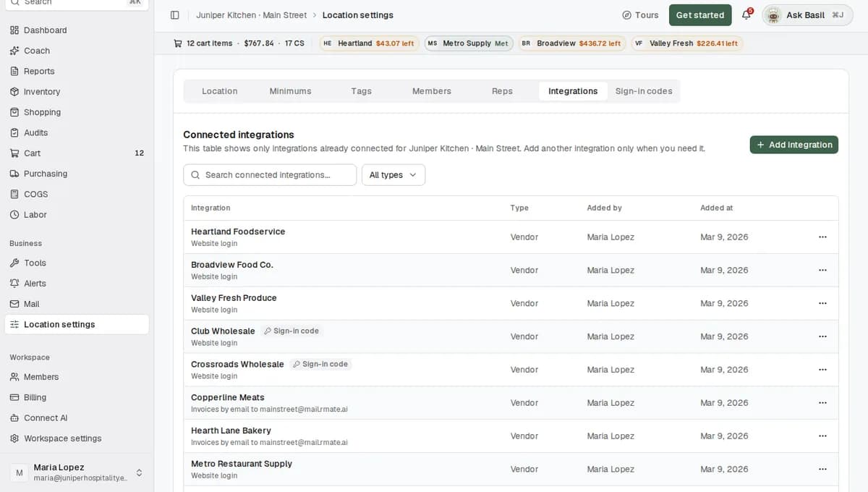This screenshot has width=868, height=492.
Task: Open Connect AI in sidebar
Action: pyautogui.click(x=77, y=417)
